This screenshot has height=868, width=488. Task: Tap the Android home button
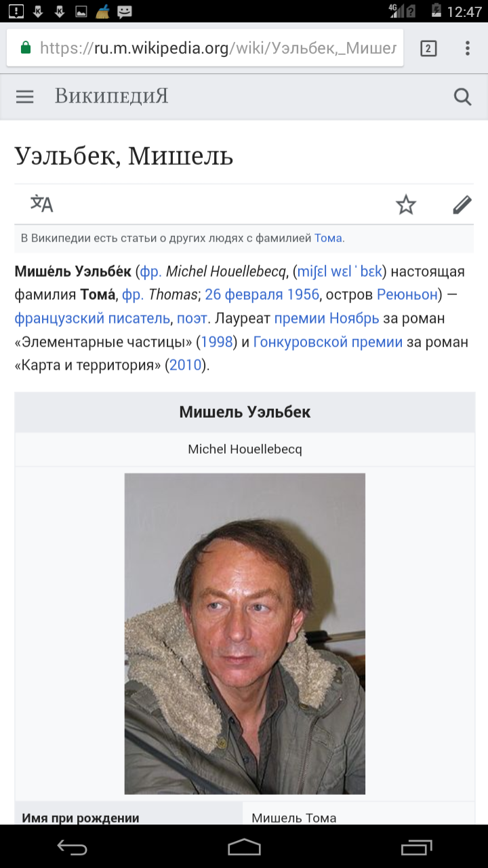tap(244, 847)
